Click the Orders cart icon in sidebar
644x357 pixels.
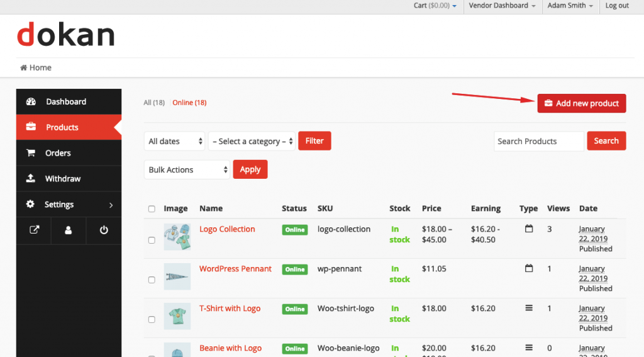(31, 152)
